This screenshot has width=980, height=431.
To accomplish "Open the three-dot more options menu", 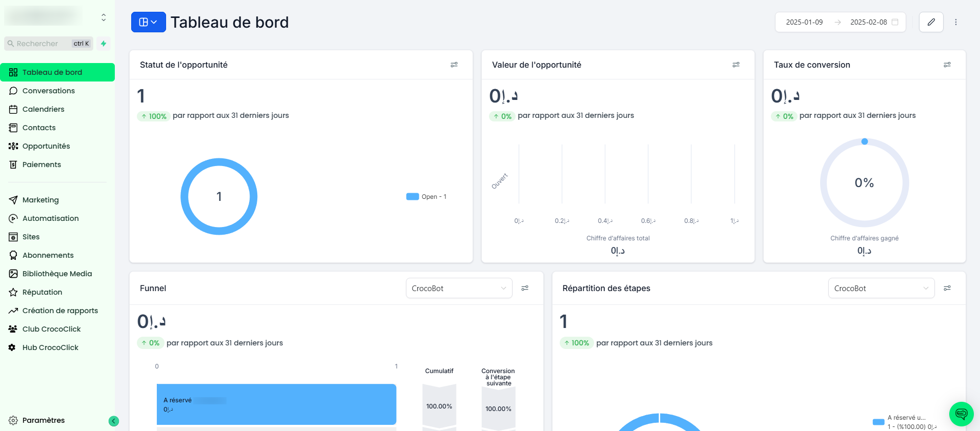I will (x=955, y=22).
